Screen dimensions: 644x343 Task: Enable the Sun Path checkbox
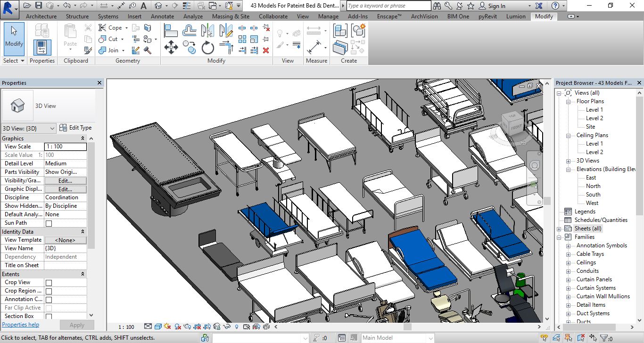pyautogui.click(x=49, y=223)
